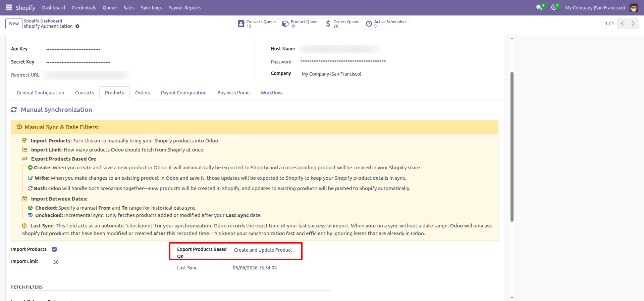Viewport: 644px width, 301px height.
Task: Click the Import Limit value field
Action: point(56,262)
